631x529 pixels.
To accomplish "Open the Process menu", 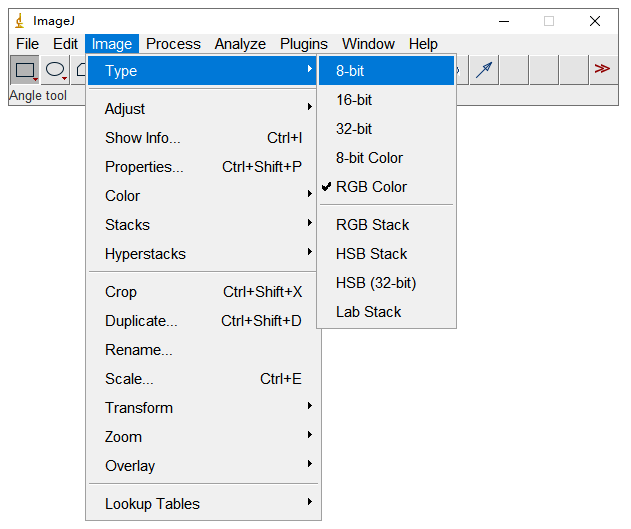I will tap(173, 44).
